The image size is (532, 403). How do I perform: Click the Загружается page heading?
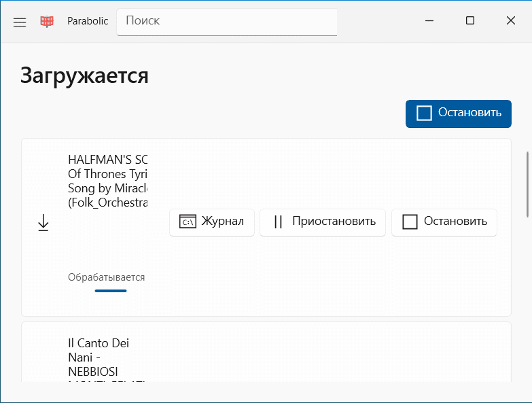pos(84,76)
